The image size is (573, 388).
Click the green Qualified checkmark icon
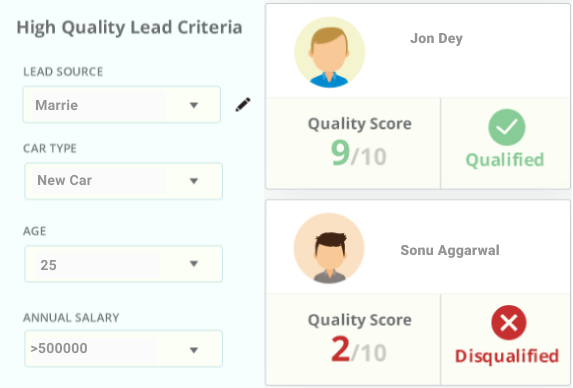506,127
